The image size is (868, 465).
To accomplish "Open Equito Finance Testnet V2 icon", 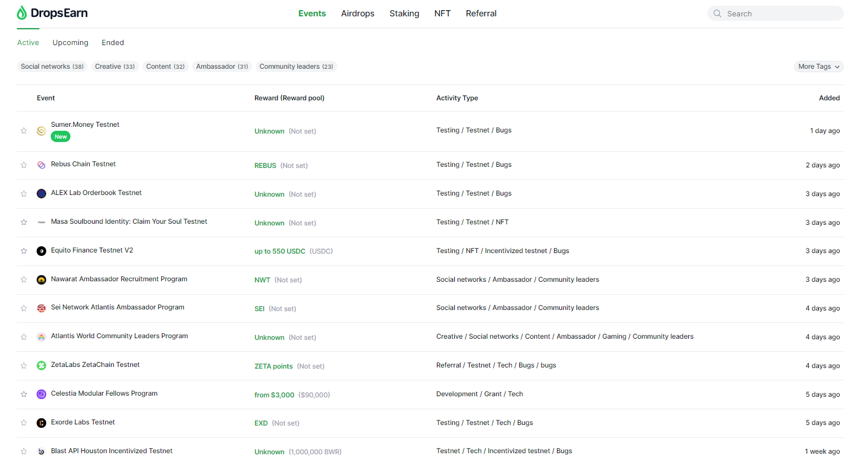I will point(41,251).
